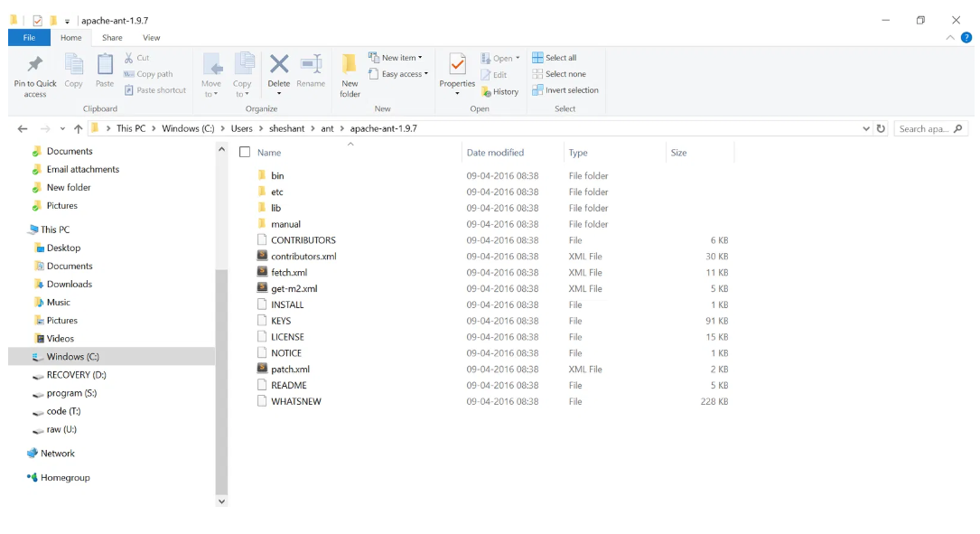Click Invert selection in the ribbon
Viewport: 980px width, 534px height.
[x=565, y=90]
